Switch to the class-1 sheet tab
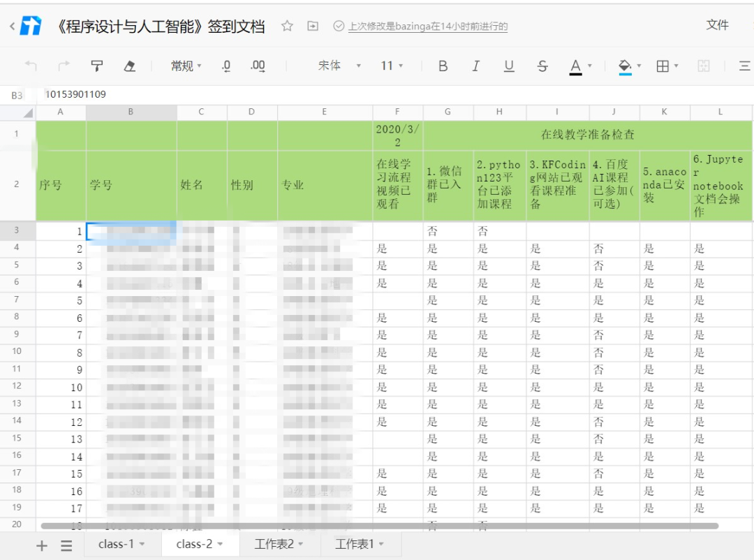This screenshot has height=560, width=754. (121, 544)
